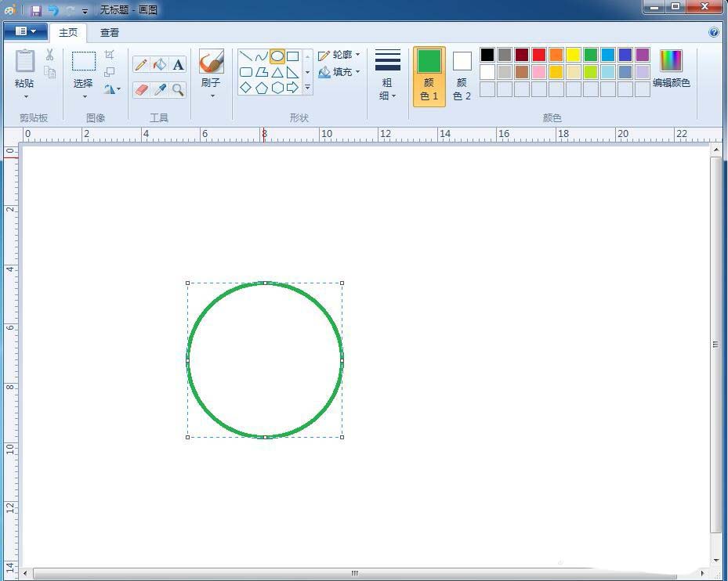Screen dimensions: 728x581
Task: Choose the triangle shape in shapes gallery
Action: (x=277, y=72)
